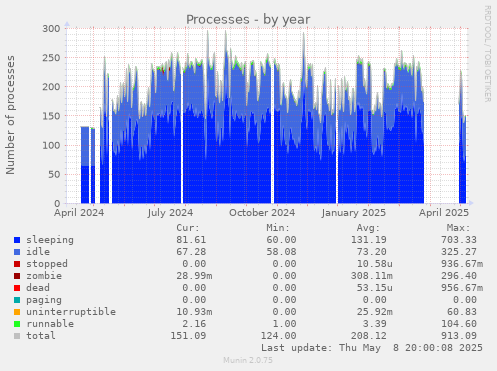Screen dimensions: 497x371
Task: Select the 'dead' legend label
Action: (38, 288)
